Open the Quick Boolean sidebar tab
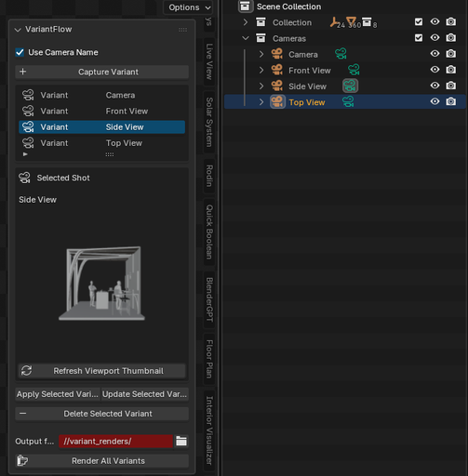Image resolution: width=468 pixels, height=476 pixels. click(209, 231)
